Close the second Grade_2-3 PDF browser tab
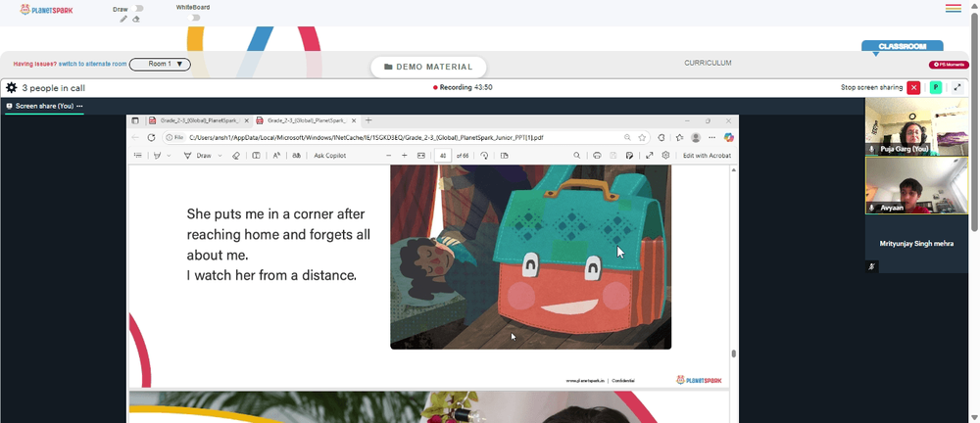 [x=353, y=120]
